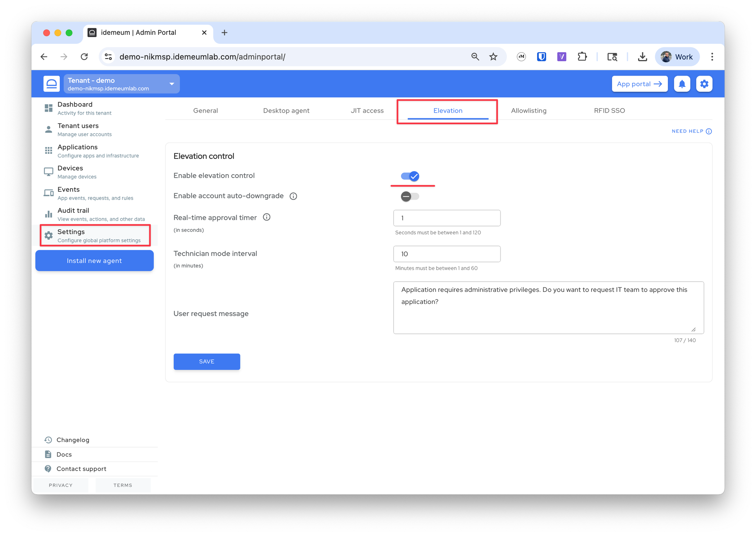Open browser downloads icon
The image size is (756, 536).
click(642, 57)
